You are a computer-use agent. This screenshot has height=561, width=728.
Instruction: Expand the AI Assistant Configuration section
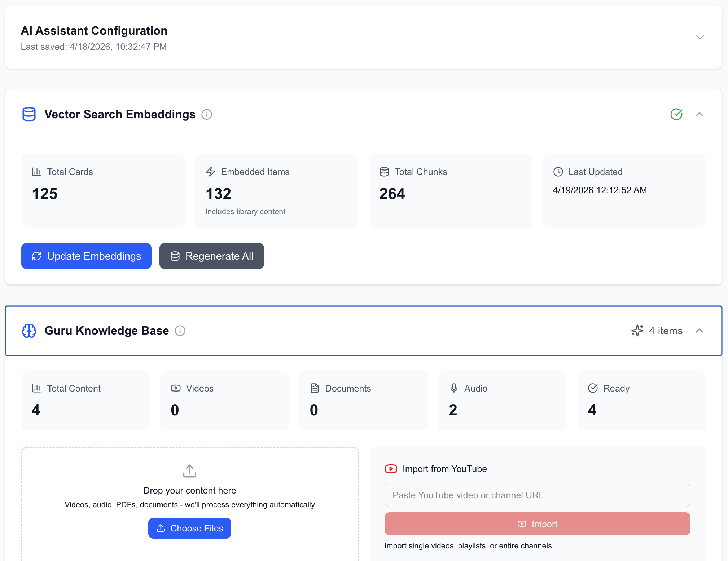tap(700, 37)
